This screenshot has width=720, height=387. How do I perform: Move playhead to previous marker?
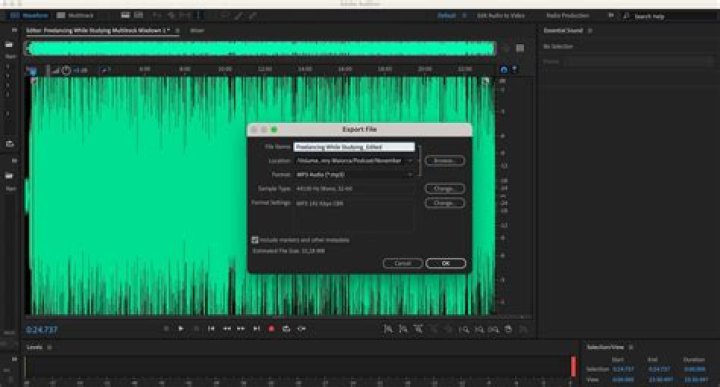coord(211,329)
